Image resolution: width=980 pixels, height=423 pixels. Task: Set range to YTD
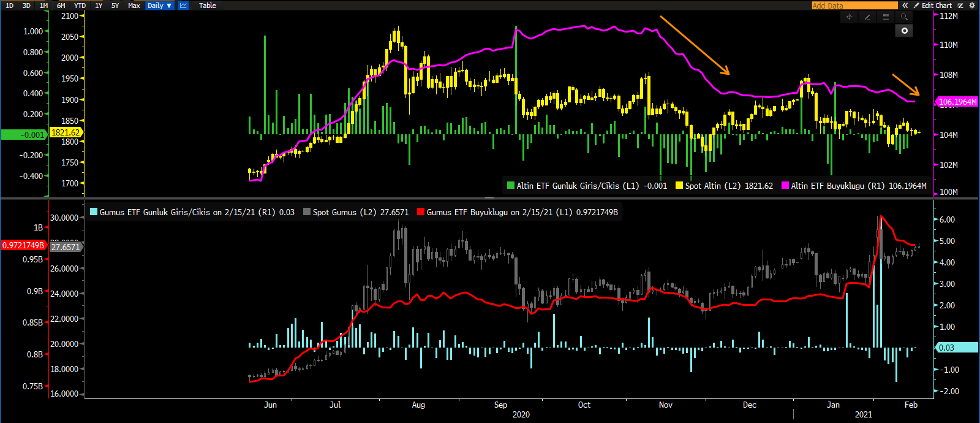(x=80, y=6)
